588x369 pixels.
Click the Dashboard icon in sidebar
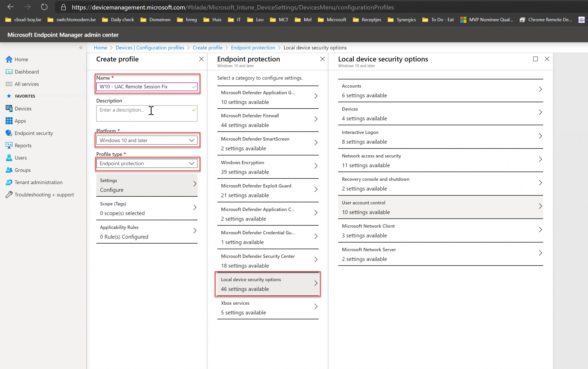click(9, 72)
